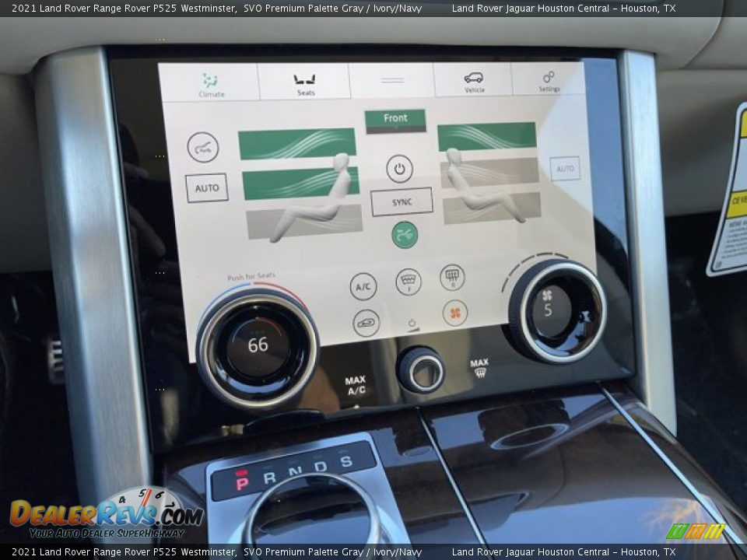
Task: Toggle air recirculation icon
Action: pos(366,324)
